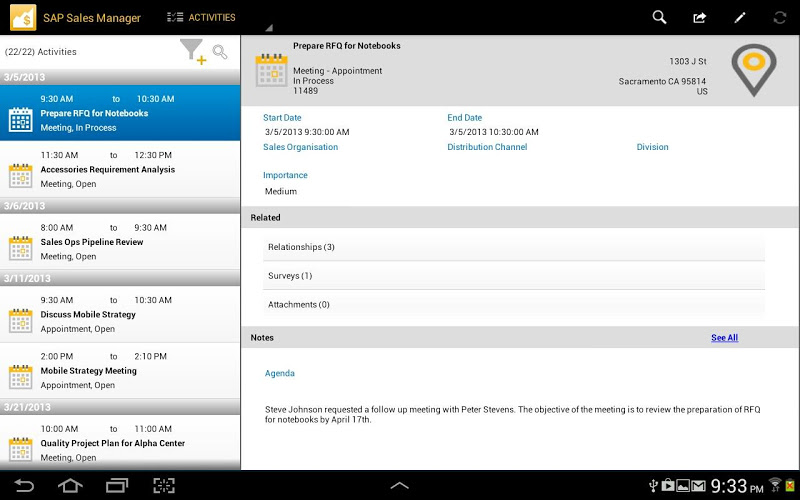
Task: Tap the screenshot capture icon in nav bar
Action: tap(164, 485)
